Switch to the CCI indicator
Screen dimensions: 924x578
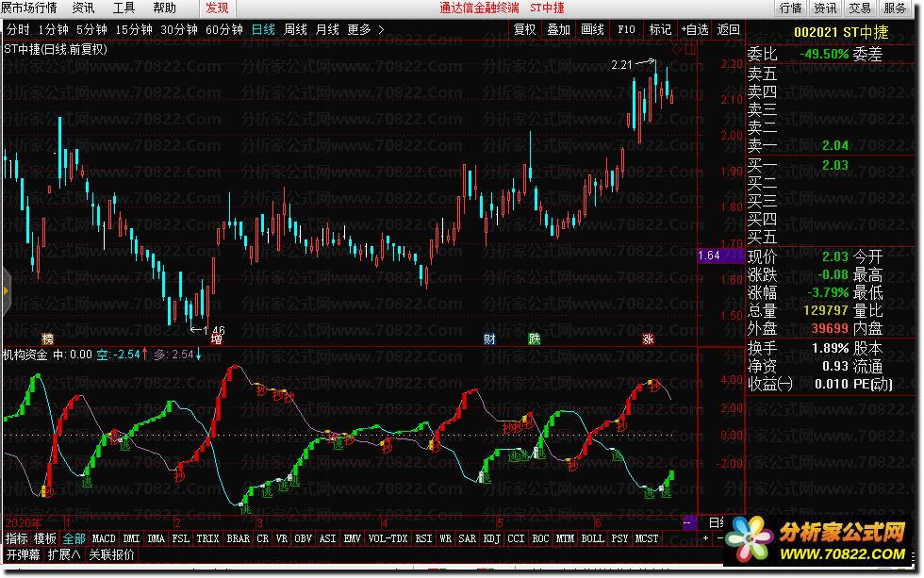[516, 538]
